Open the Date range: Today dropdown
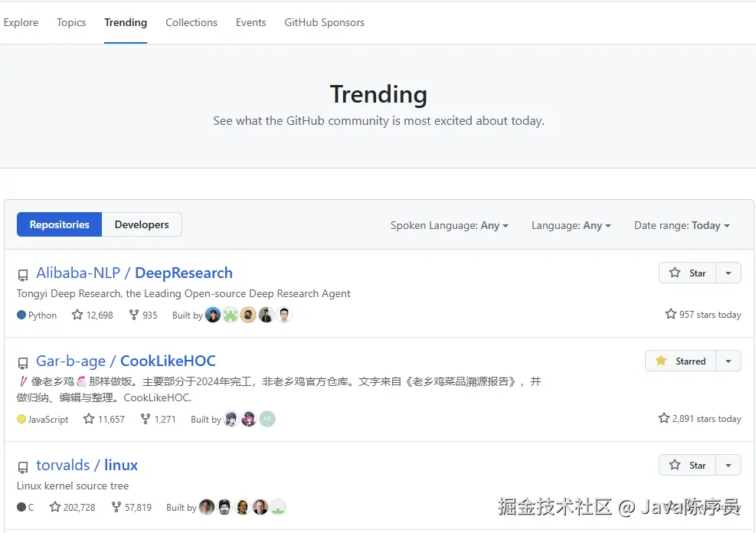Screen dimensions: 756x533 click(x=682, y=226)
